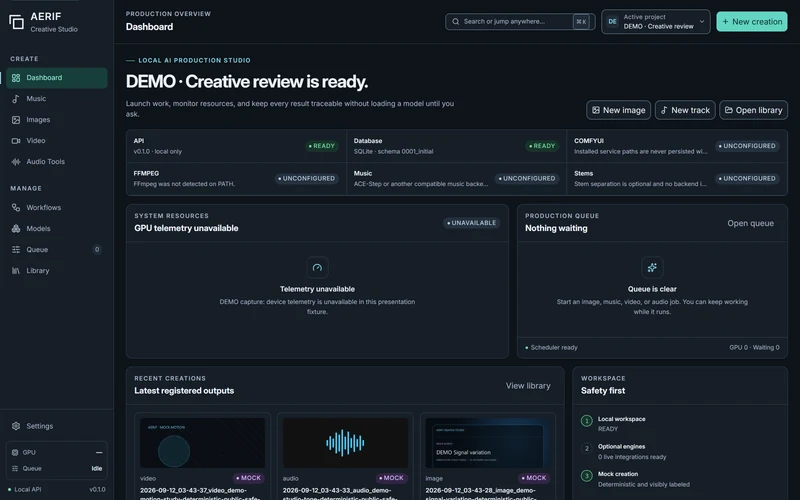Click the API READY status badge
Viewport: 800px width, 500px height.
tap(321, 146)
